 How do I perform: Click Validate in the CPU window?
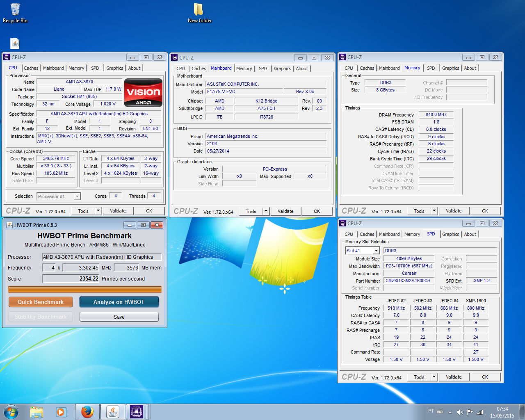click(x=118, y=211)
